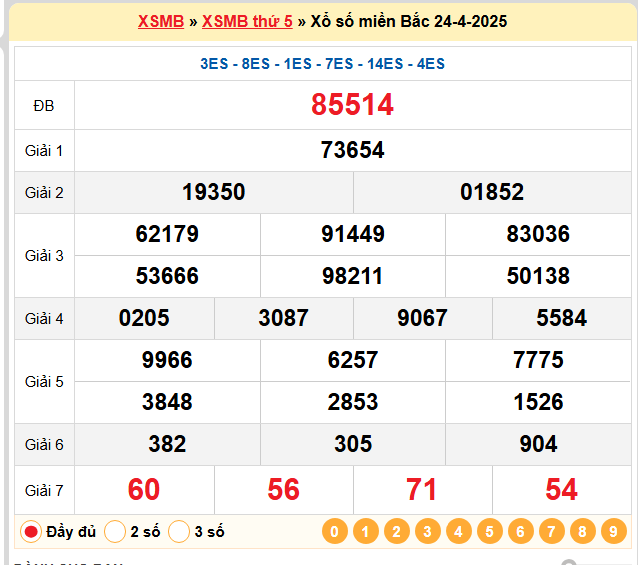Viewport: 638px width, 565px height.
Task: Click the Giải 7 number 54
Action: (x=562, y=490)
